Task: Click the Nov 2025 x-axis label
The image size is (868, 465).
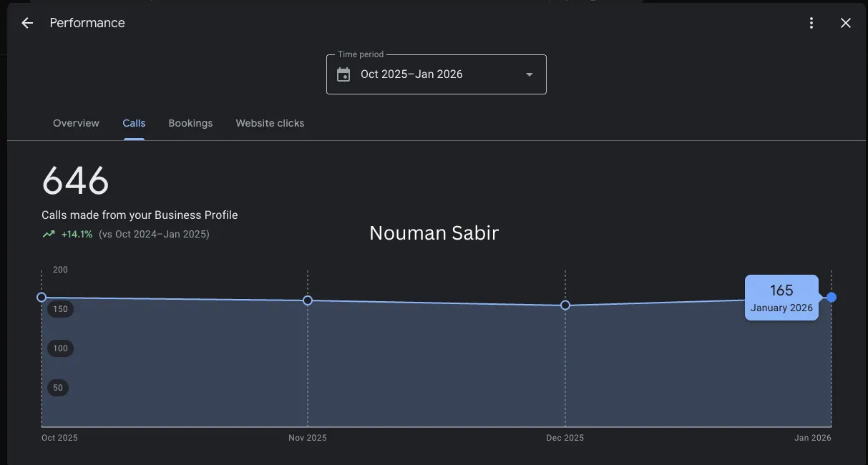Action: click(308, 438)
